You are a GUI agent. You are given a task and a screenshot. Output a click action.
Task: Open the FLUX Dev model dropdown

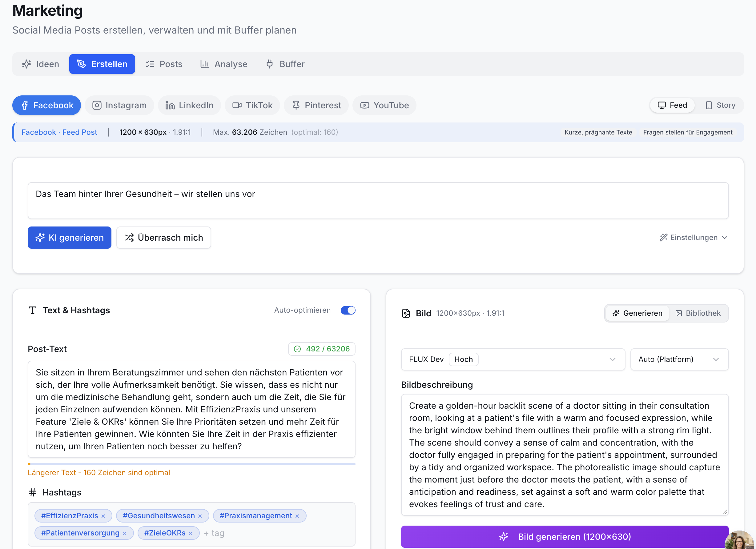pyautogui.click(x=513, y=360)
